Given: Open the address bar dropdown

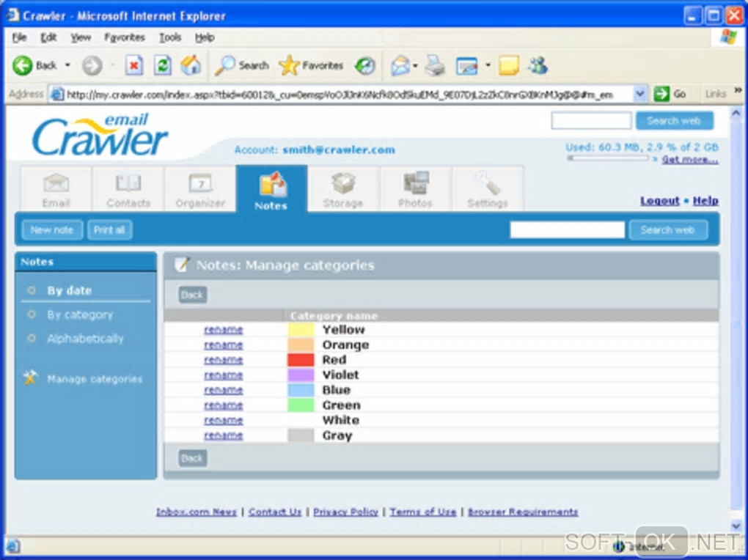Looking at the screenshot, I should click(640, 94).
